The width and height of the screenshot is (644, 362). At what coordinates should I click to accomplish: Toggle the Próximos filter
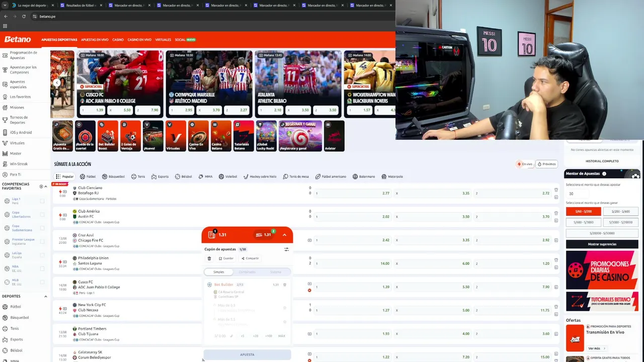(546, 164)
